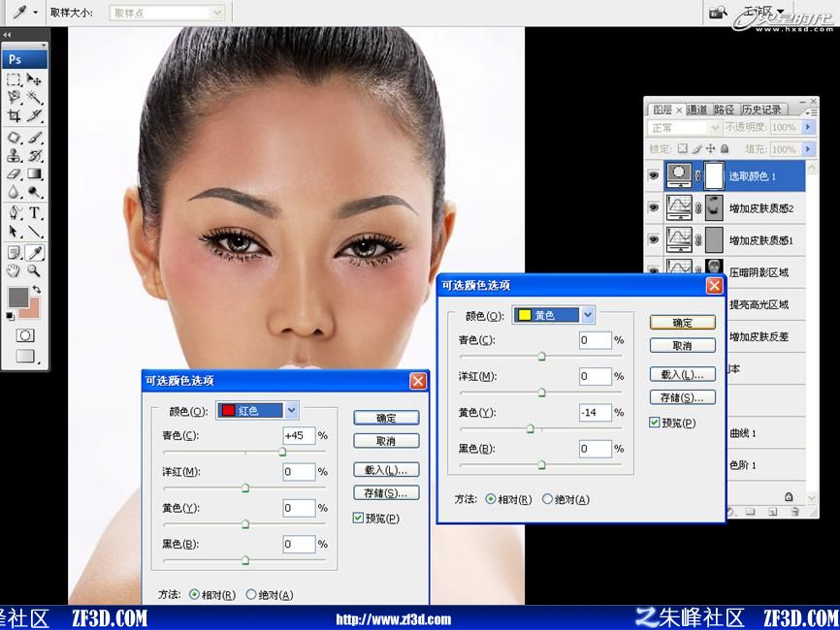The height and width of the screenshot is (630, 840).
Task: Choose 相对 method in 红色 dialog
Action: [194, 595]
